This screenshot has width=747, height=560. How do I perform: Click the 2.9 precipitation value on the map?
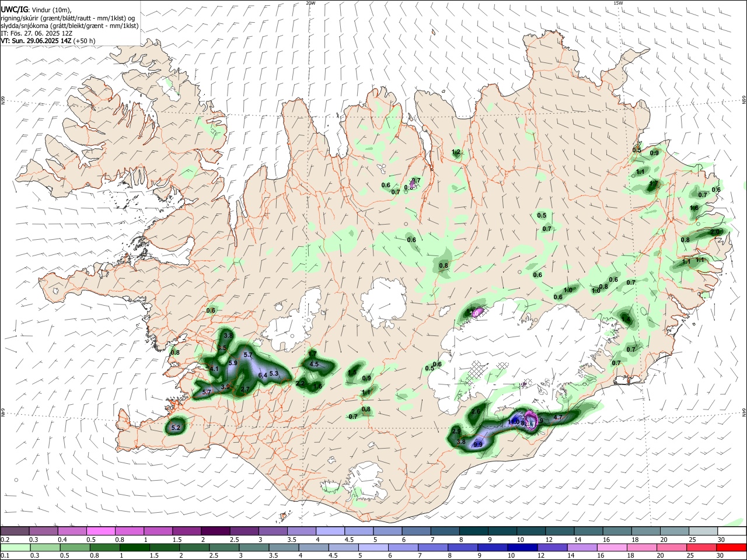click(456, 430)
